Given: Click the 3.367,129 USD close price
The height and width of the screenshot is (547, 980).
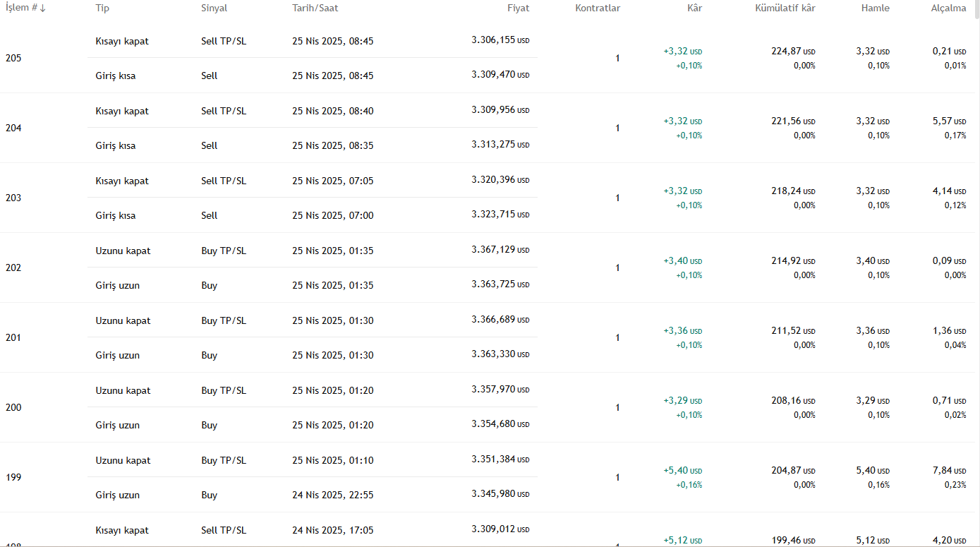Looking at the screenshot, I should point(500,250).
